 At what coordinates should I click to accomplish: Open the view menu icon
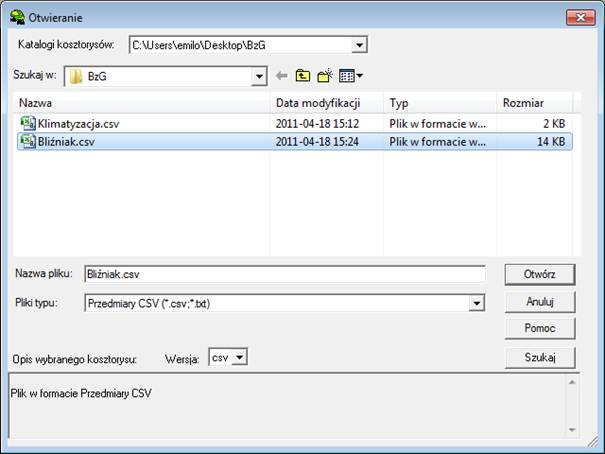[x=350, y=76]
